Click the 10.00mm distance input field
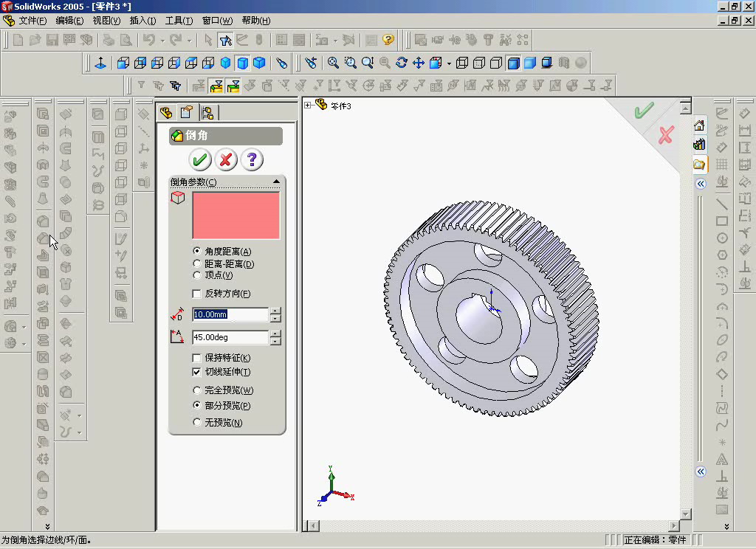The height and width of the screenshot is (549, 756). (x=230, y=314)
